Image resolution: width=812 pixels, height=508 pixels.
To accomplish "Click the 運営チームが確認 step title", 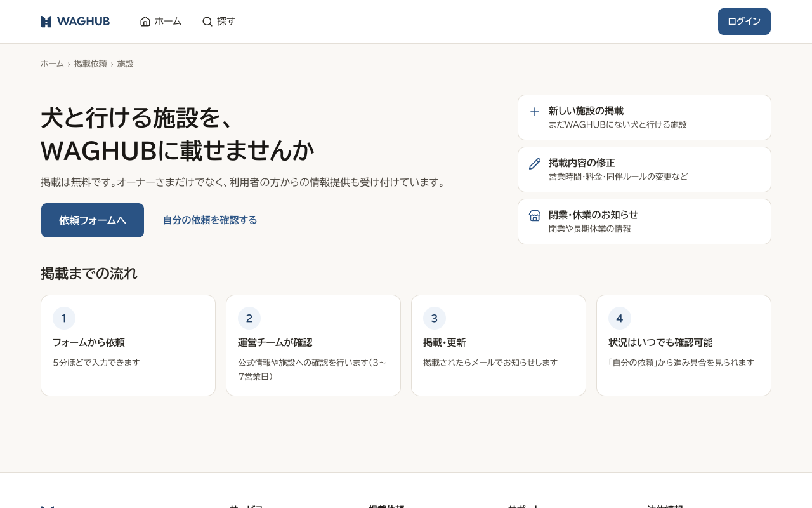I will (275, 343).
